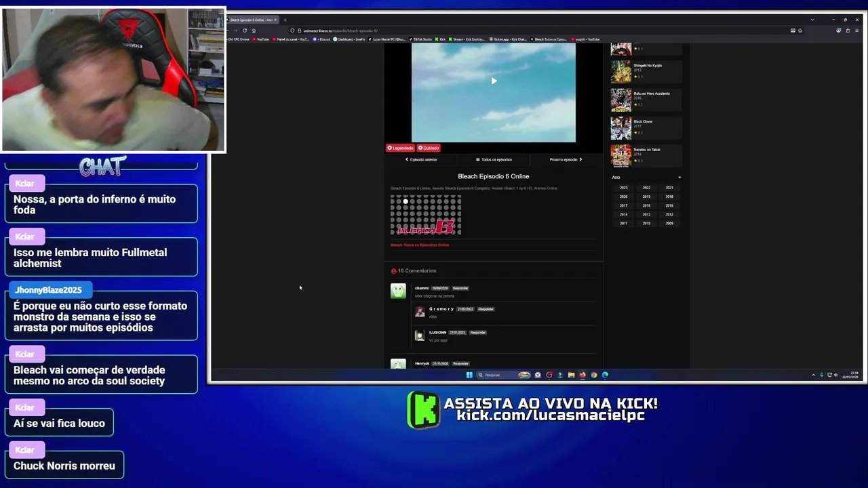
Task: Open the TikTok Studio bookmark
Action: coord(420,39)
